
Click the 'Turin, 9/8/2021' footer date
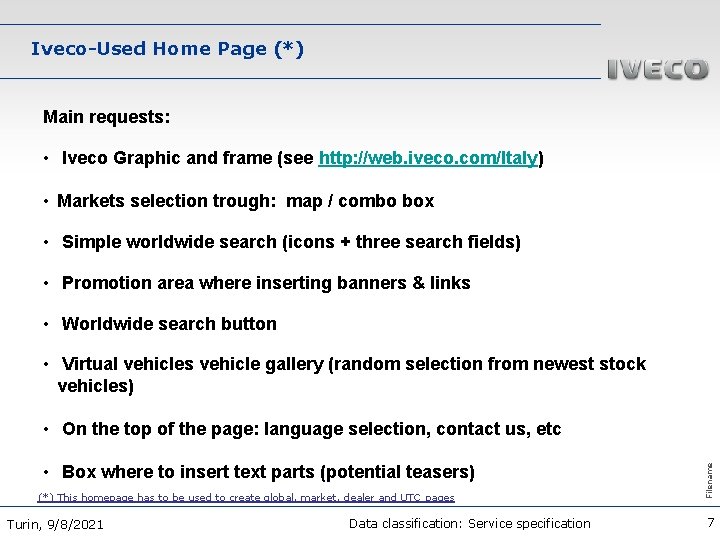pyautogui.click(x=55, y=524)
